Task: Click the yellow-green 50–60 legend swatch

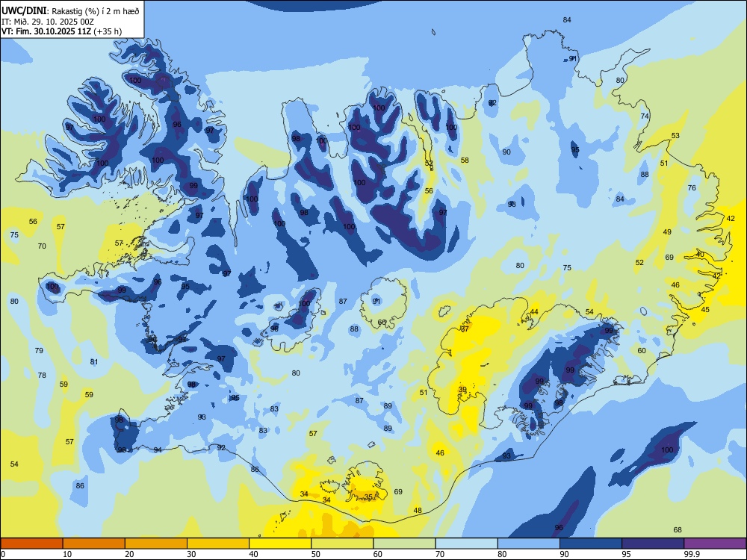Action: (342, 544)
